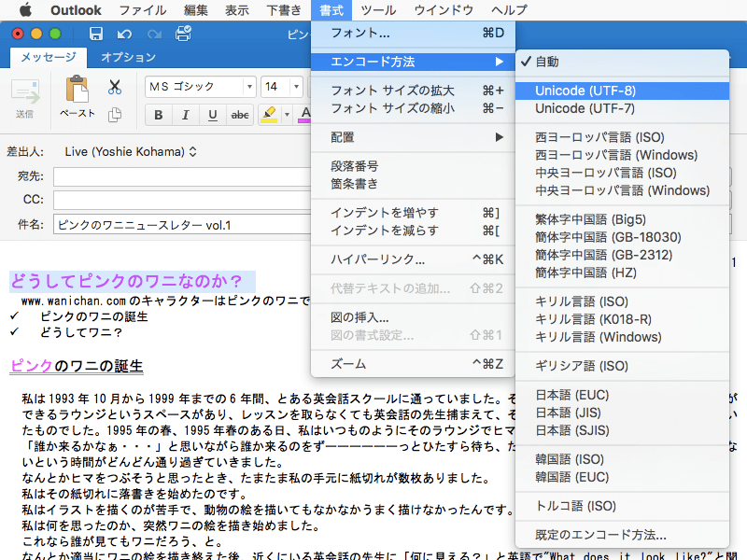Choose ズーム menu item
Image resolution: width=747 pixels, height=560 pixels.
413,364
